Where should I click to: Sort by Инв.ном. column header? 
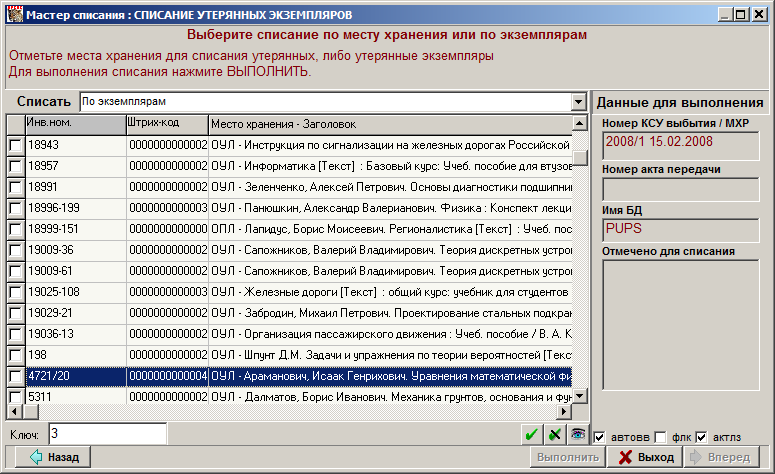[75, 124]
